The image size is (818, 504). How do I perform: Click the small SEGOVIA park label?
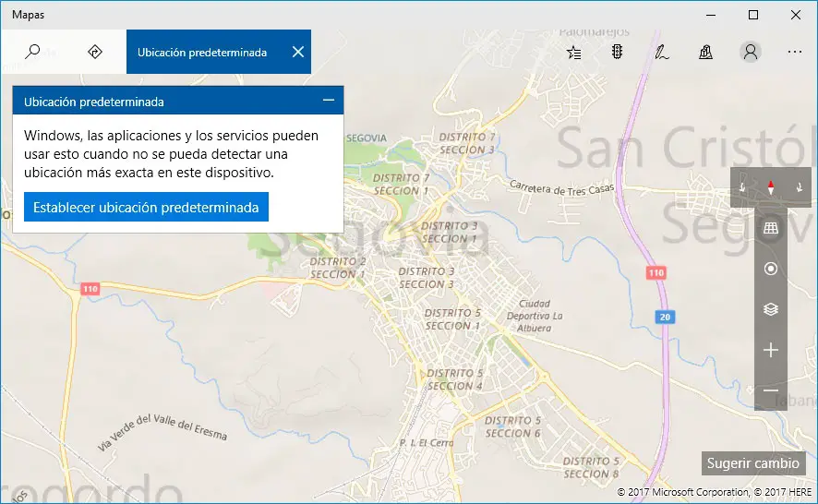[x=367, y=138]
